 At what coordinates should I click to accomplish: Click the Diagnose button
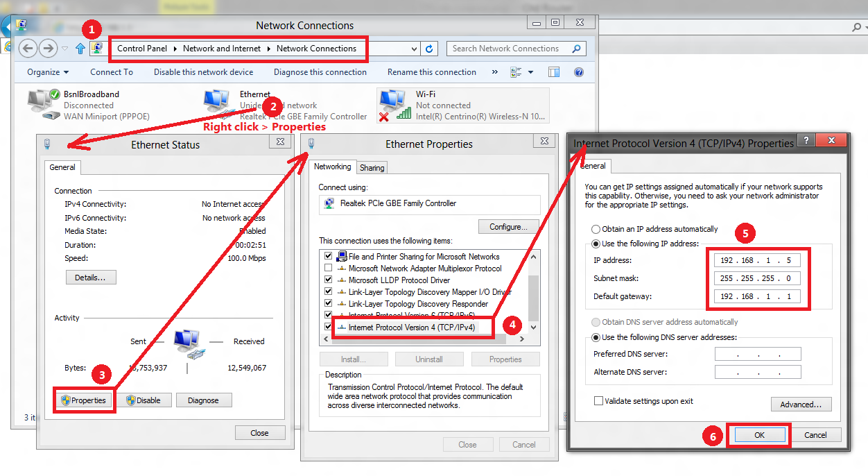203,400
